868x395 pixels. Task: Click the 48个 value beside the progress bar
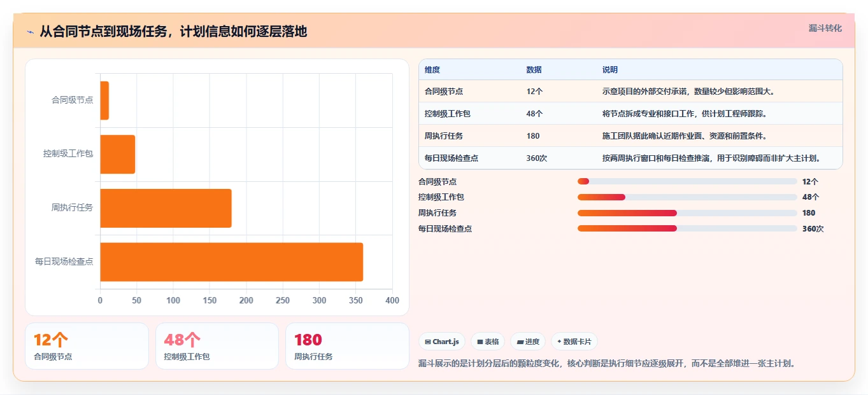pos(811,197)
